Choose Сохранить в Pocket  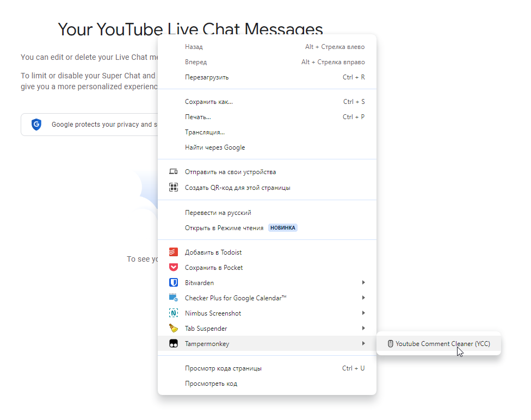[267, 268]
